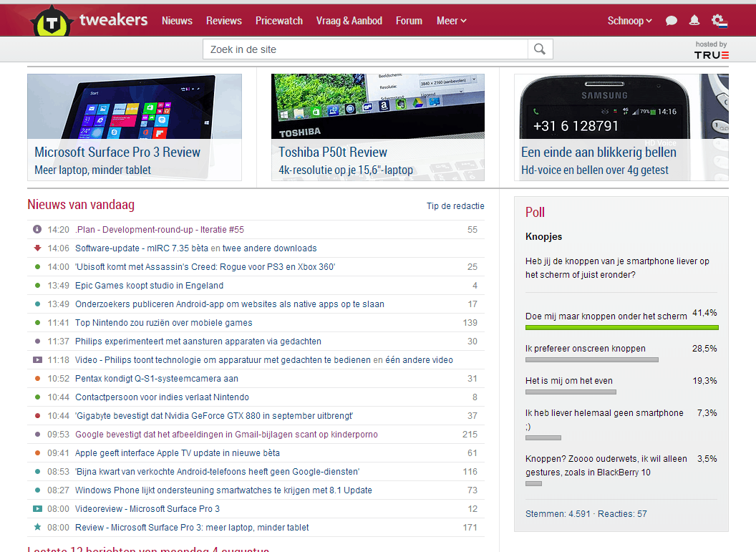This screenshot has height=552, width=756.
Task: Open Ubisoft Assassin's Creed: Rogue article
Action: [x=205, y=266]
